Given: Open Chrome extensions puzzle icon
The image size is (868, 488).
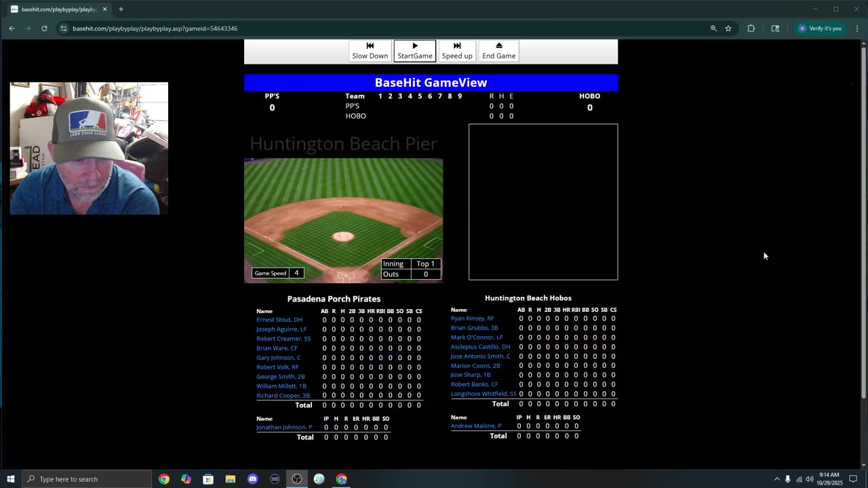Looking at the screenshot, I should point(751,28).
